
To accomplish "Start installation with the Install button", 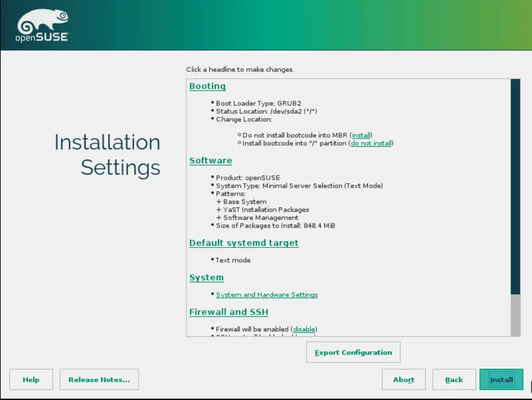I will (501, 380).
